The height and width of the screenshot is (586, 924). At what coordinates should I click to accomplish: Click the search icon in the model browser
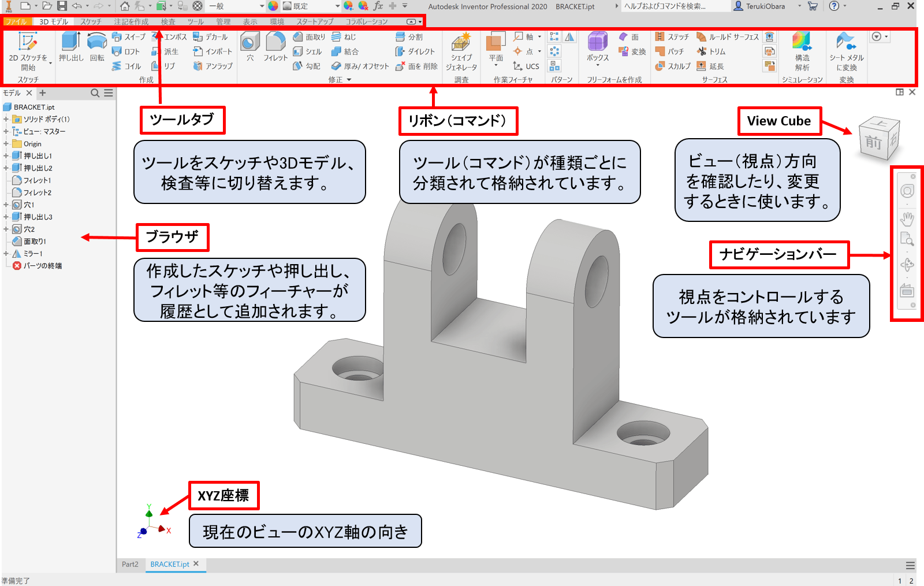[95, 92]
